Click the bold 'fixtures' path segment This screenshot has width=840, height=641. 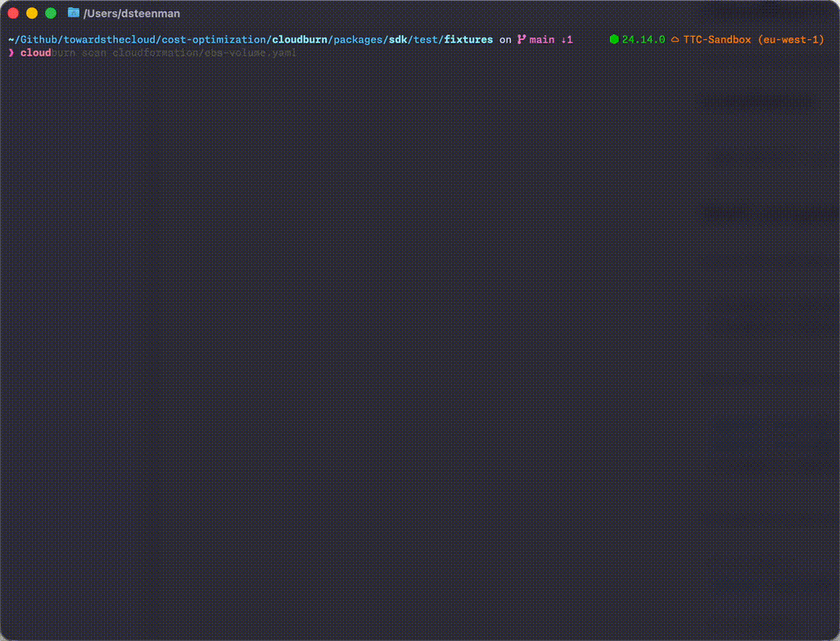click(468, 39)
